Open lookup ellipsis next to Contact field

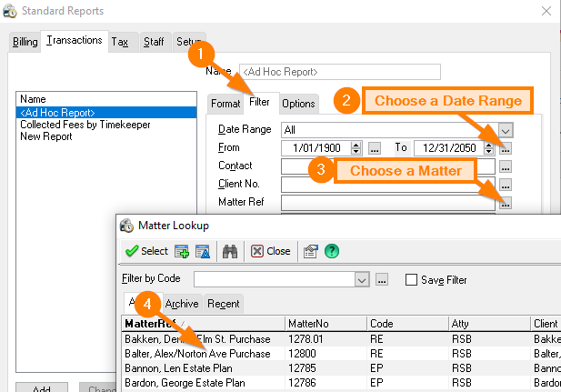click(506, 166)
